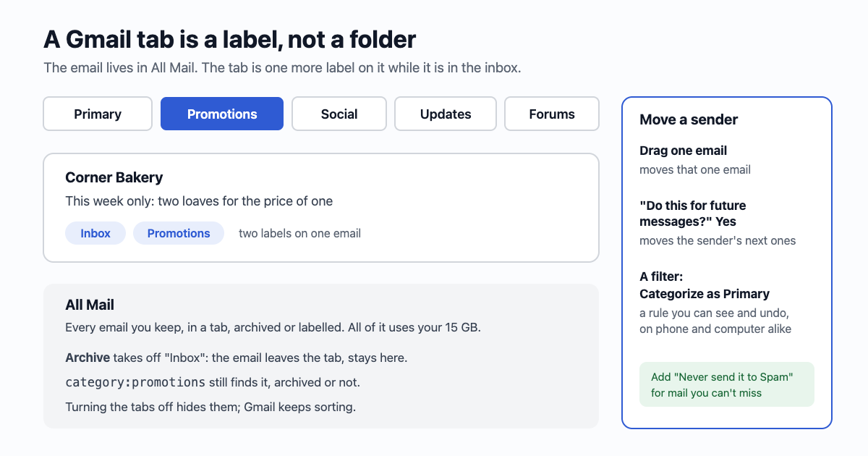This screenshot has height=456, width=868.
Task: Click the "Do this for future messages?" heading
Action: pos(693,214)
